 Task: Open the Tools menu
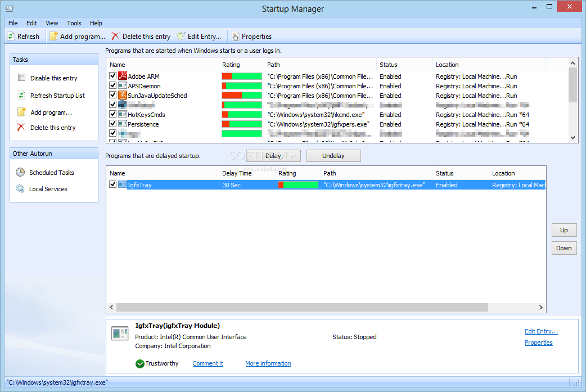74,23
